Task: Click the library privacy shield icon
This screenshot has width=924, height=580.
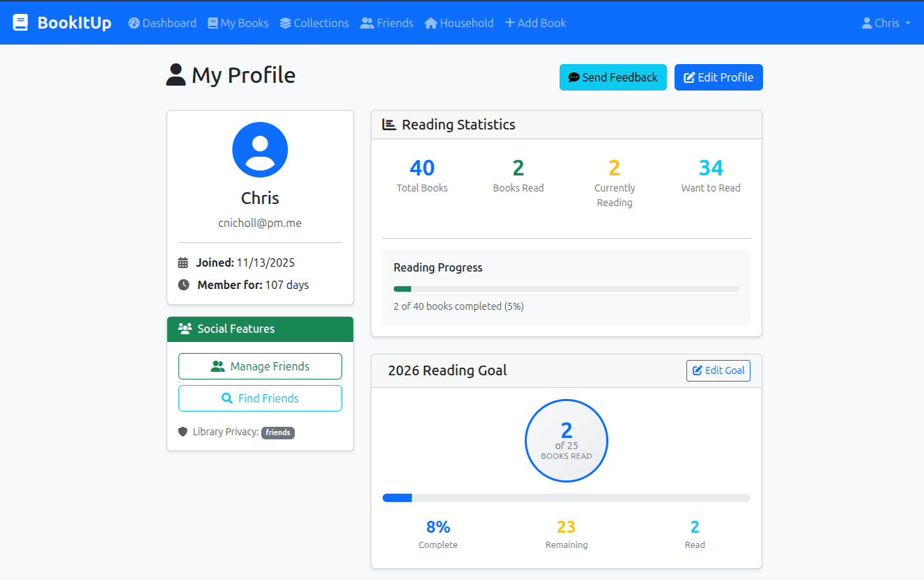Action: (x=183, y=432)
